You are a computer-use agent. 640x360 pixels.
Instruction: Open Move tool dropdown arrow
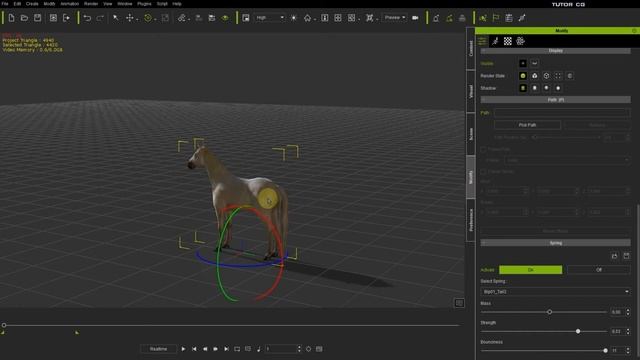click(x=137, y=19)
